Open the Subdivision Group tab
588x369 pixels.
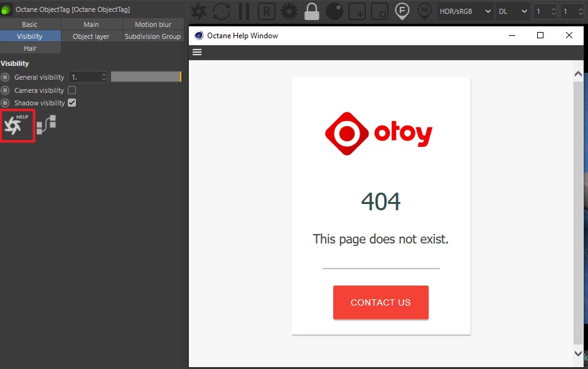click(x=153, y=36)
